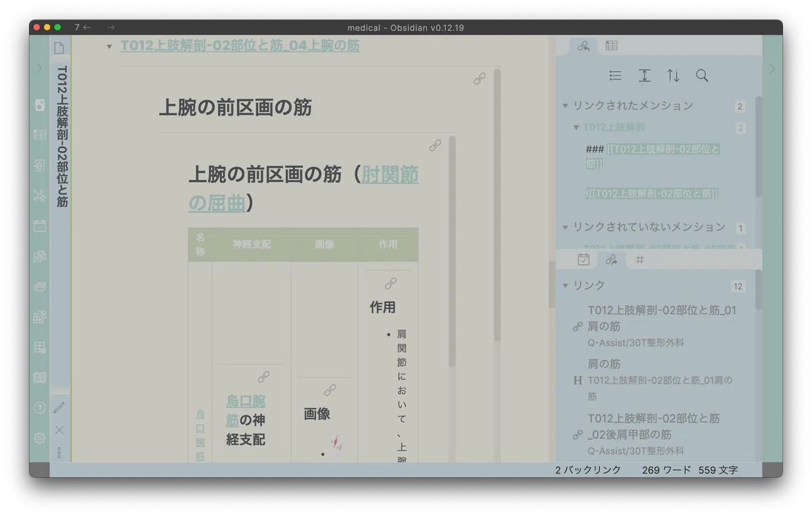Click the cards icon in left ribbon
This screenshot has height=516, width=812.
pyautogui.click(x=39, y=287)
